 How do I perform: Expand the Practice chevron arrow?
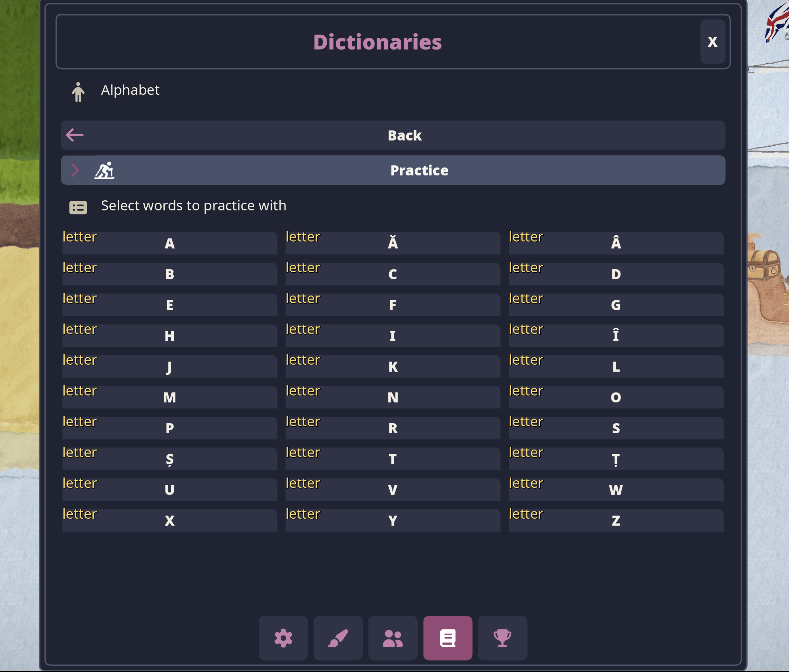tap(75, 170)
